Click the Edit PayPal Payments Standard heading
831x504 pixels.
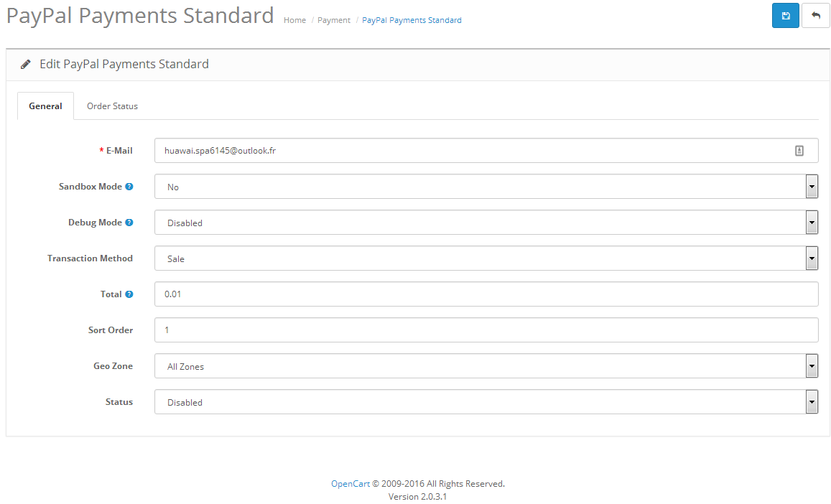(124, 64)
